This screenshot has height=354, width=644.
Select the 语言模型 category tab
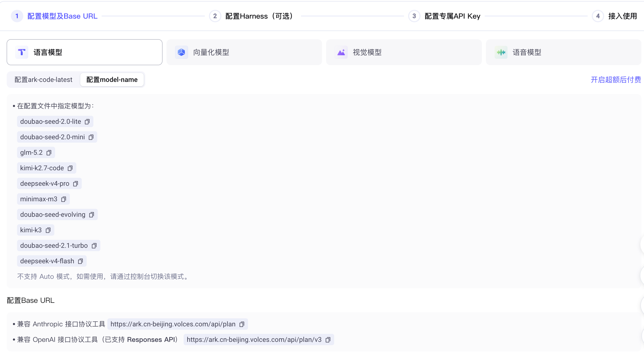(85, 52)
